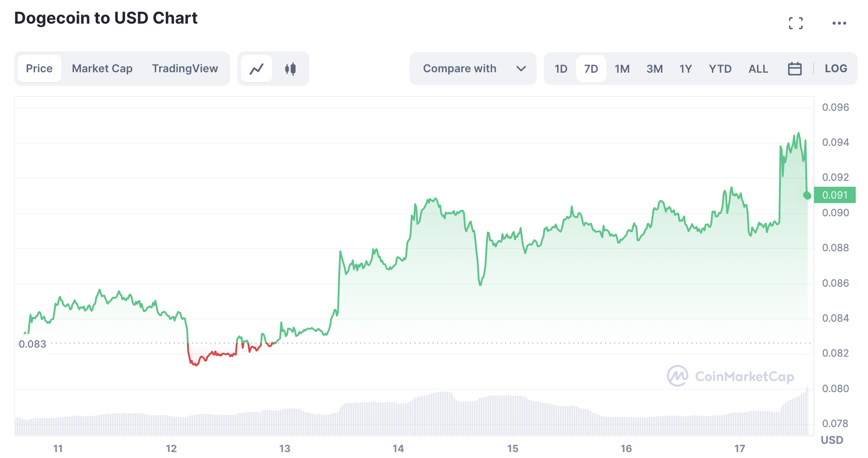This screenshot has height=458, width=868.
Task: Click the Dogecoin to USD Chart heading
Action: pos(106,18)
